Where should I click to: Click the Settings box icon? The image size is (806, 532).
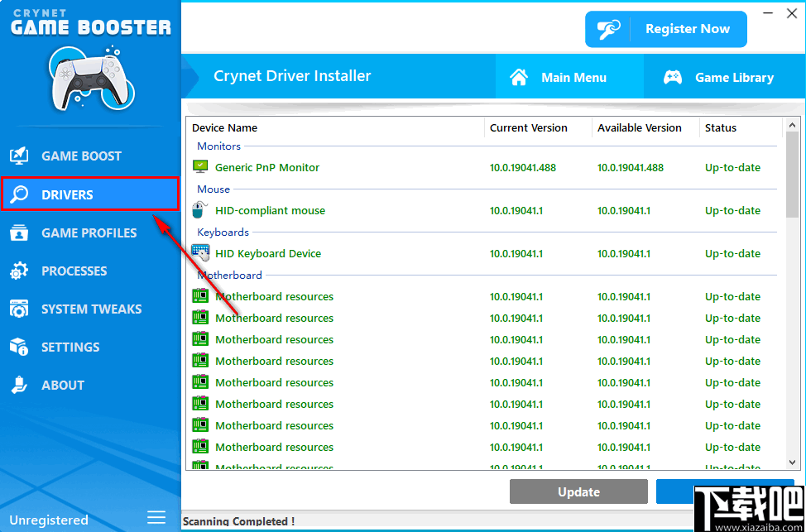19,347
